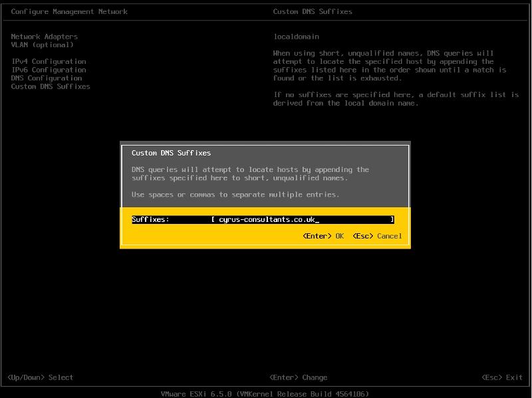Screen dimensions: 532x398
Task: Click the Suffixes: field label
Action: coord(150,219)
